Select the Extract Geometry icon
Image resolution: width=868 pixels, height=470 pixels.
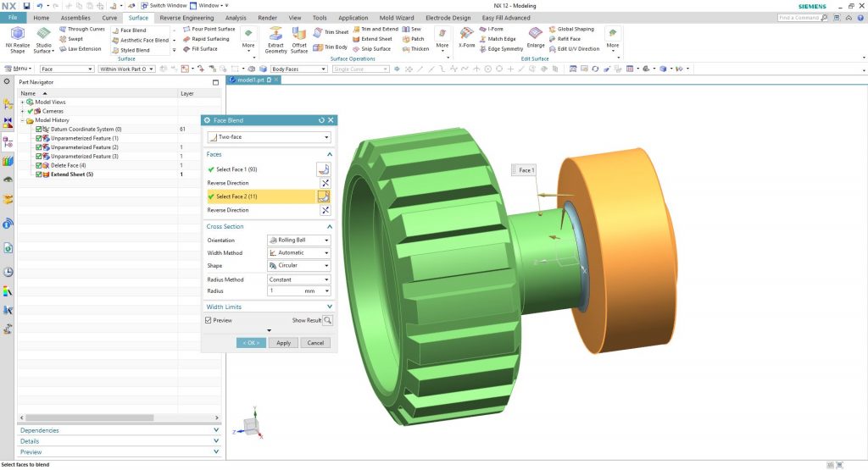(276, 34)
